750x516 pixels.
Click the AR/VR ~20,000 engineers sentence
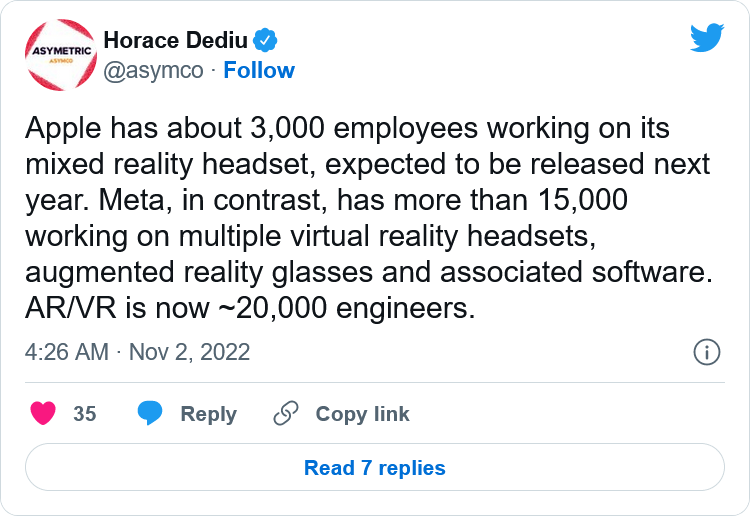[250, 308]
